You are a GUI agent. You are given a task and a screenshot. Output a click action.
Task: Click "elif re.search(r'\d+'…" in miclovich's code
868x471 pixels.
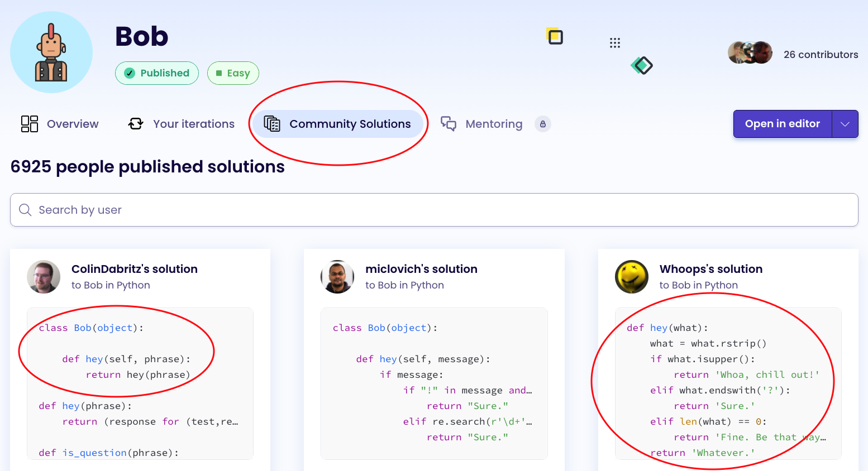click(x=468, y=421)
